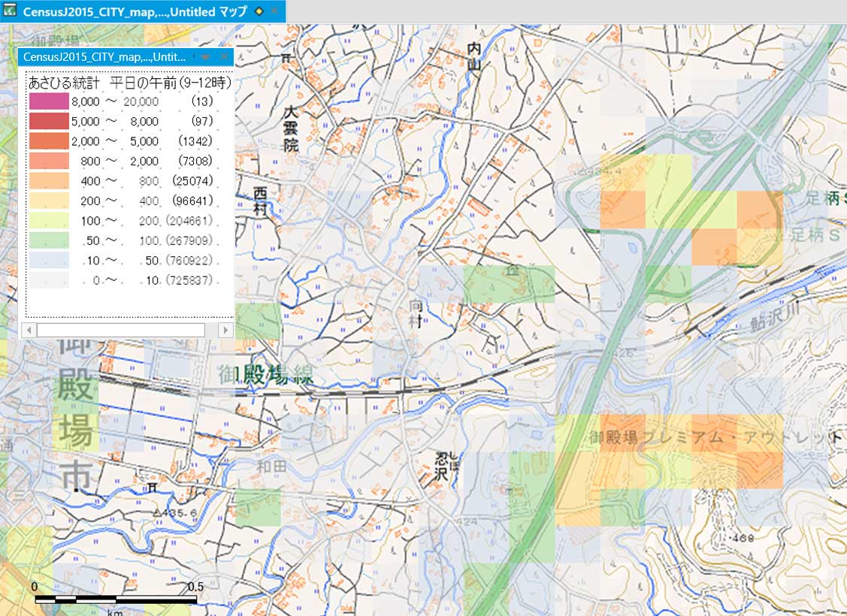Select the 100～200 yellow-green legend swatch

tap(48, 221)
